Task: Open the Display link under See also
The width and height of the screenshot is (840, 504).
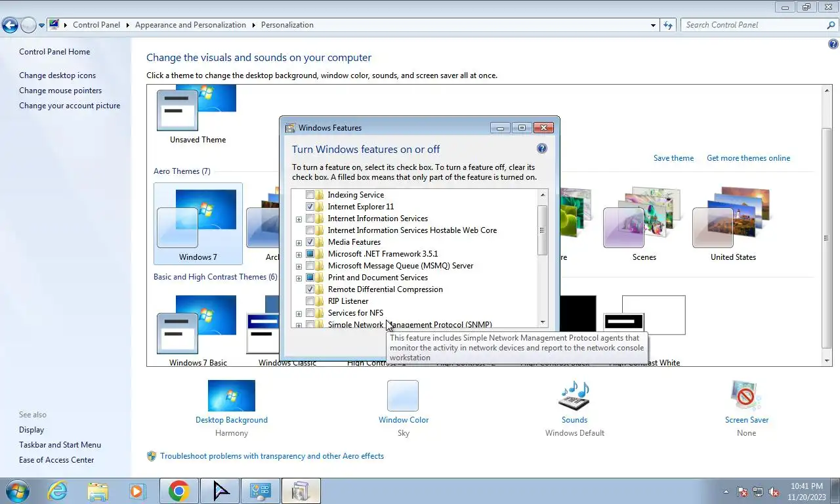Action: (x=31, y=430)
